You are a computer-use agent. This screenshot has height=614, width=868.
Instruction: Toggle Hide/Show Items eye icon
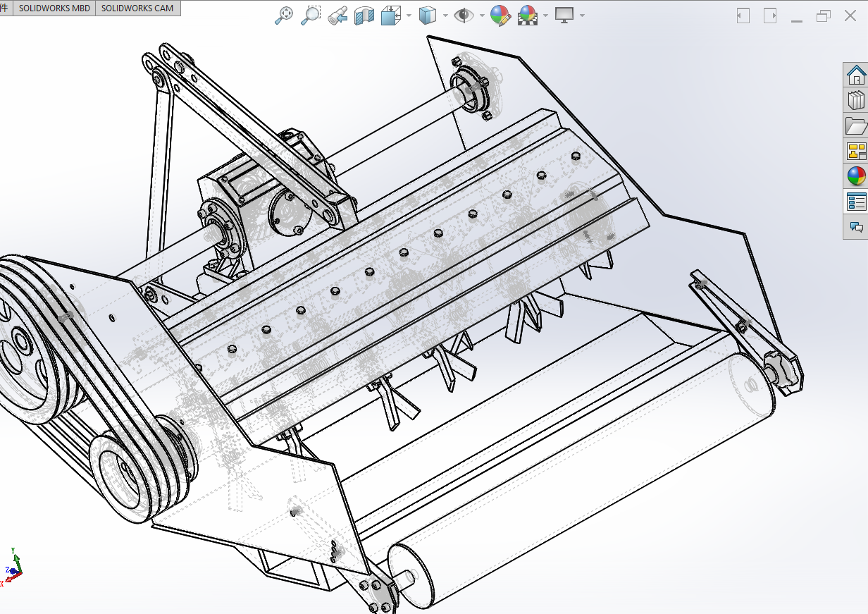[464, 16]
